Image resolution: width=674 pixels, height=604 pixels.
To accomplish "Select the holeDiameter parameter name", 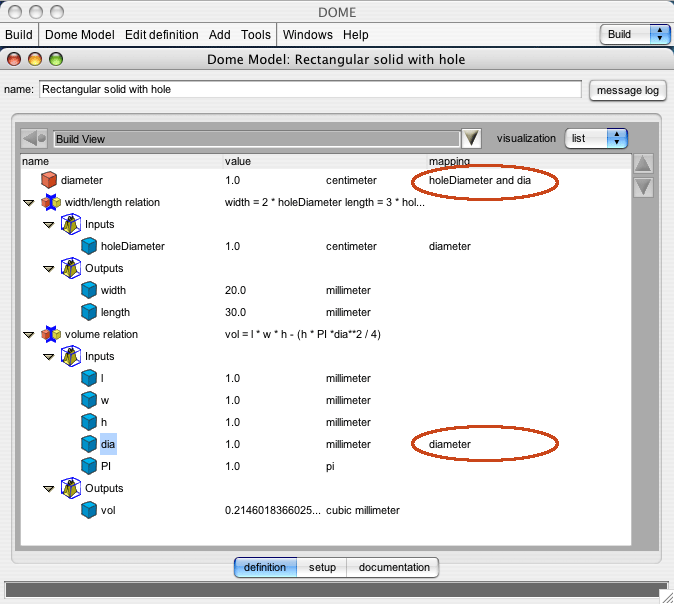I will 133,246.
